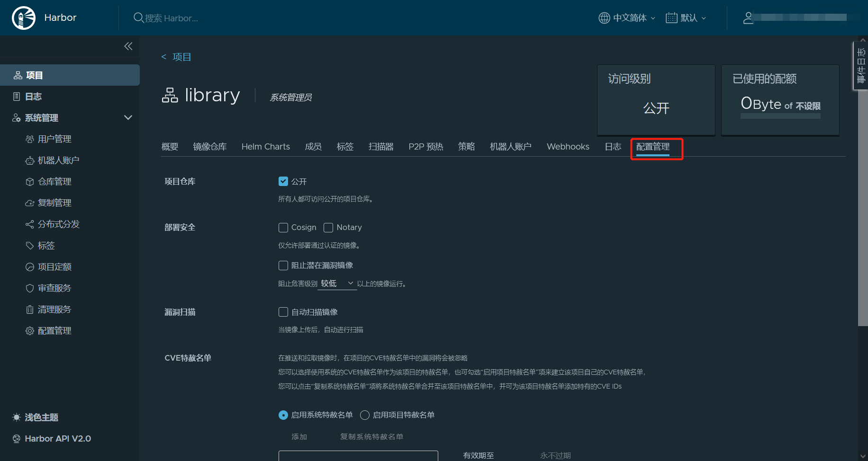Image resolution: width=868 pixels, height=461 pixels.
Task: Click the calendar icon beside 默认
Action: (671, 18)
